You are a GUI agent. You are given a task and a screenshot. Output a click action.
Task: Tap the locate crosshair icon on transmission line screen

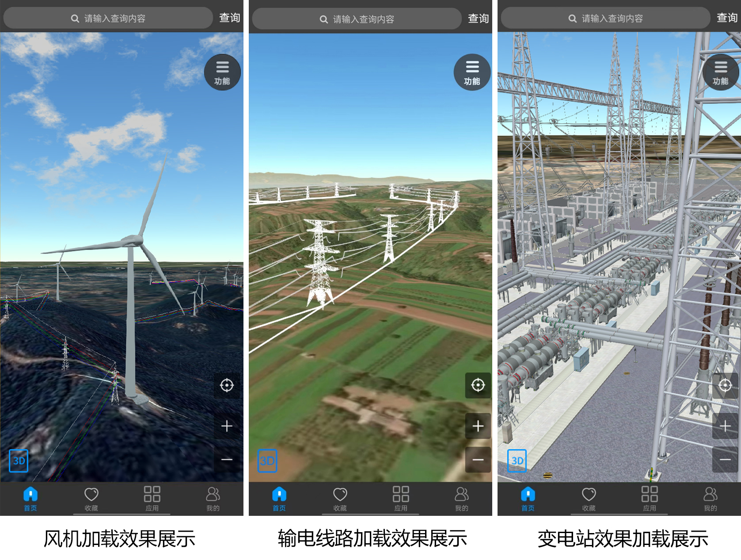point(478,385)
